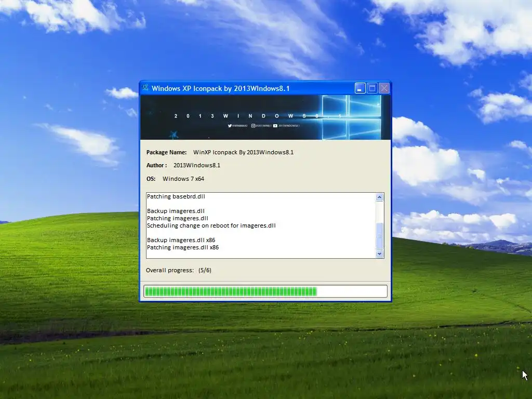Click the 'Author :' label
The height and width of the screenshot is (399, 532).
(156, 165)
